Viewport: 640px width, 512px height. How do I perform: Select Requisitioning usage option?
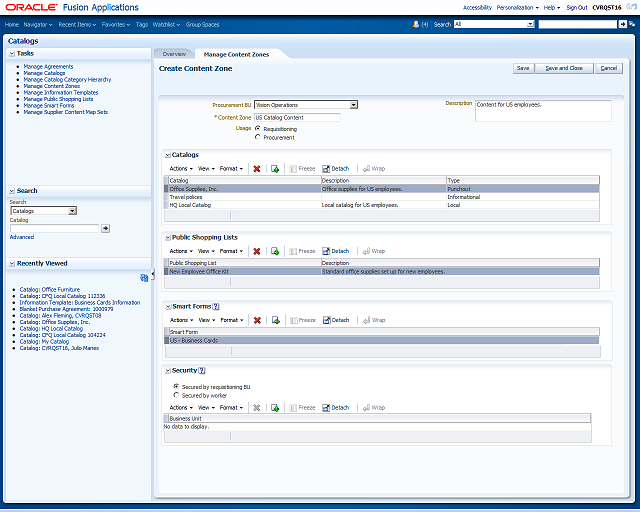coord(258,128)
